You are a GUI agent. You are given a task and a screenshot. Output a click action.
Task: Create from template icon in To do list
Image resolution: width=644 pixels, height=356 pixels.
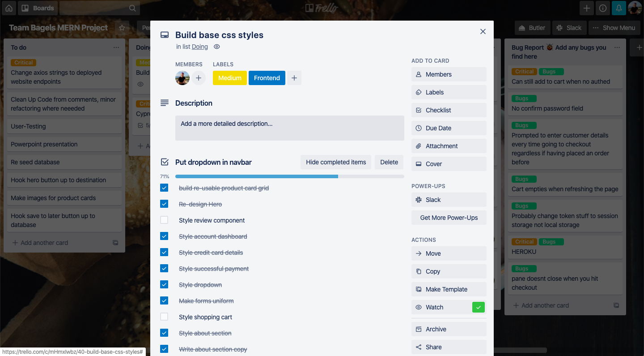click(115, 243)
